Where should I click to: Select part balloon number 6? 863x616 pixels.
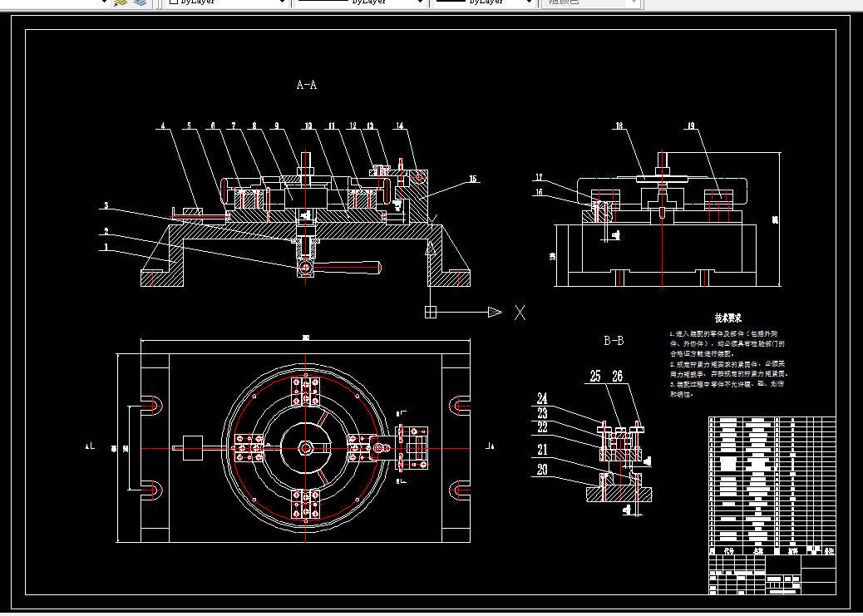click(x=213, y=126)
